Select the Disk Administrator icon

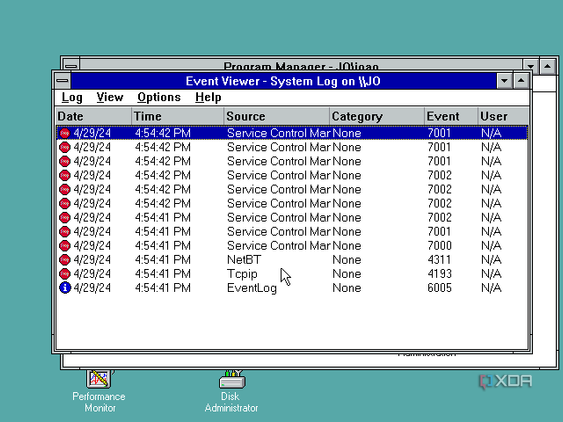pyautogui.click(x=232, y=391)
